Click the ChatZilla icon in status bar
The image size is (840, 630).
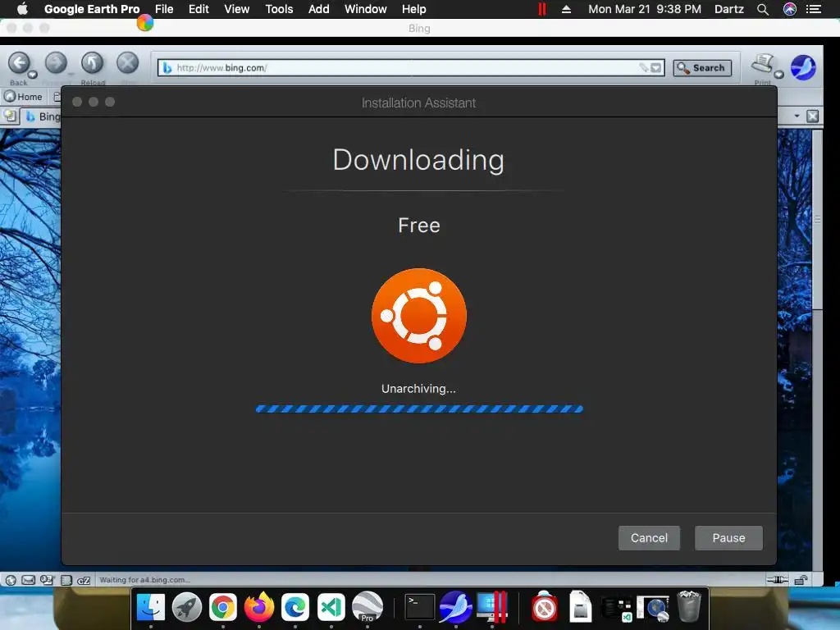[84, 580]
